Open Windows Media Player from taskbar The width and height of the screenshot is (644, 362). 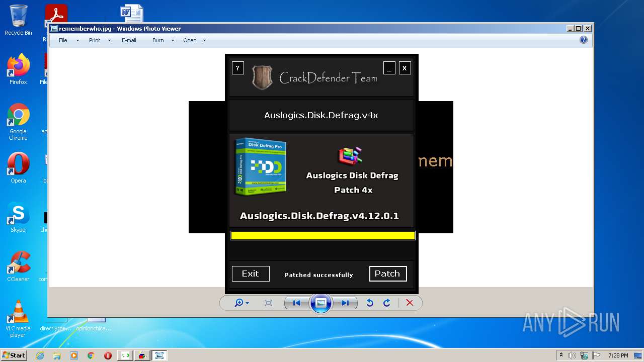tap(74, 355)
